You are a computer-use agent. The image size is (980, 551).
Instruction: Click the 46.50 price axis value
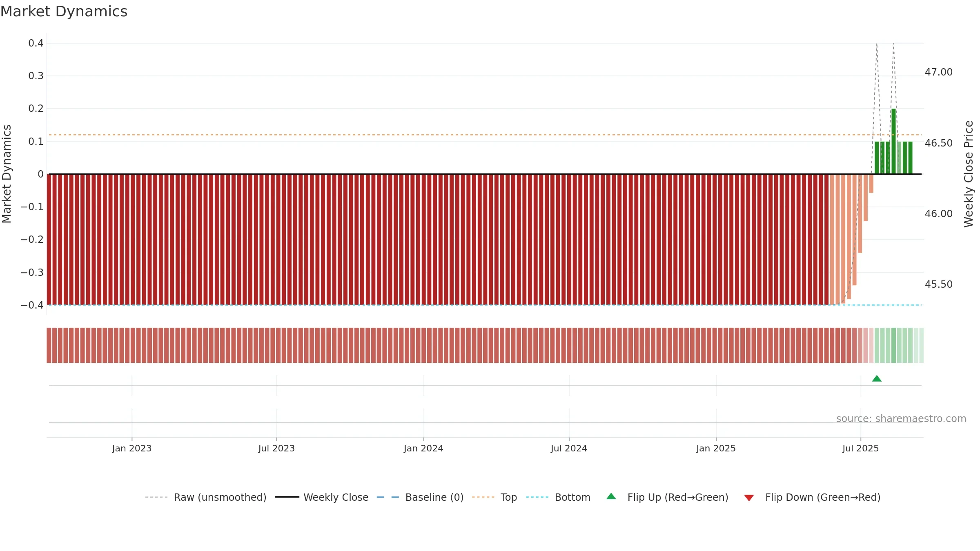938,143
